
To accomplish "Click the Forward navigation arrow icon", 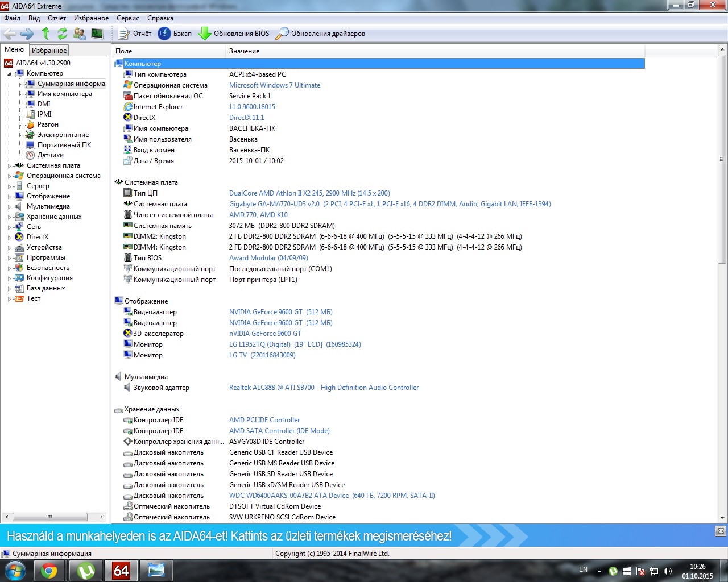I will point(27,34).
